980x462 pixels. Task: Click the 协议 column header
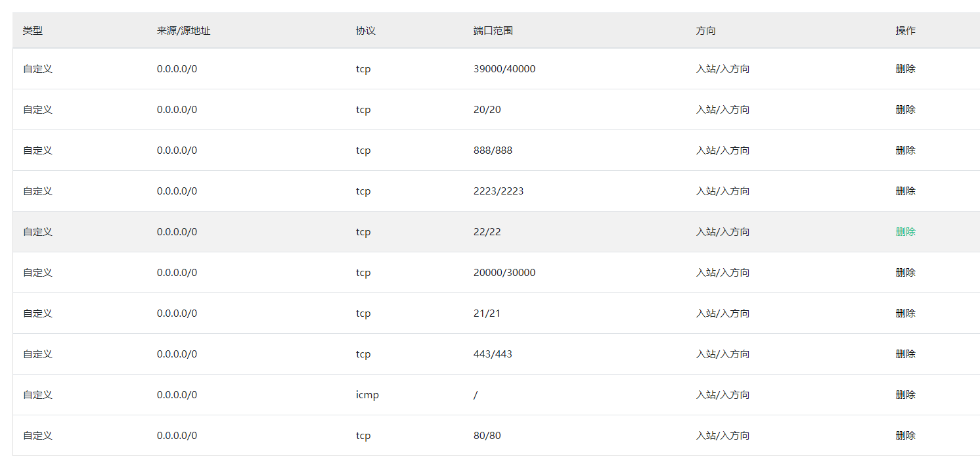coord(366,31)
